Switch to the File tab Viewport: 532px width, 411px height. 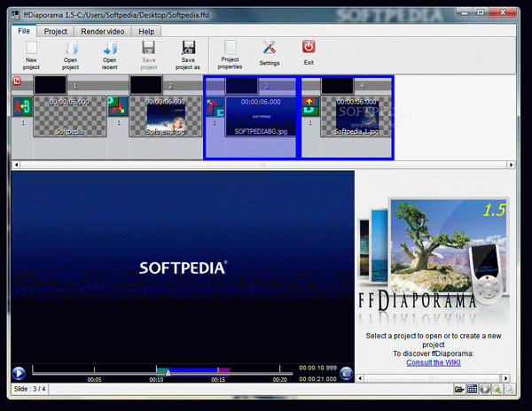pyautogui.click(x=24, y=31)
